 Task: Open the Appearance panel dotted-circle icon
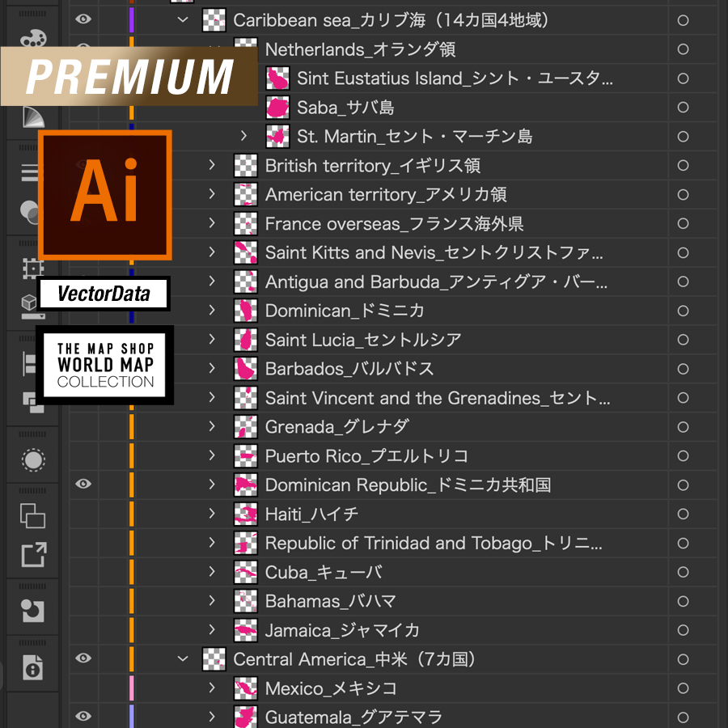33,460
